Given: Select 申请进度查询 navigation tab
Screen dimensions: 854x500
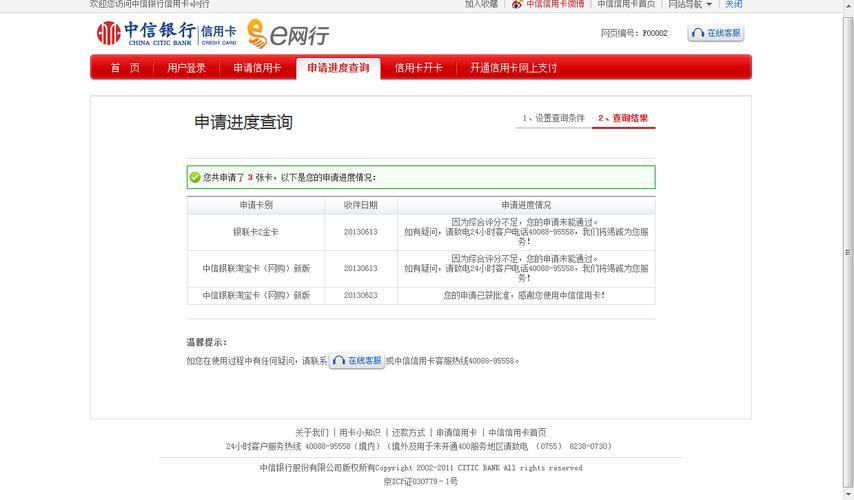Looking at the screenshot, I should click(x=338, y=68).
